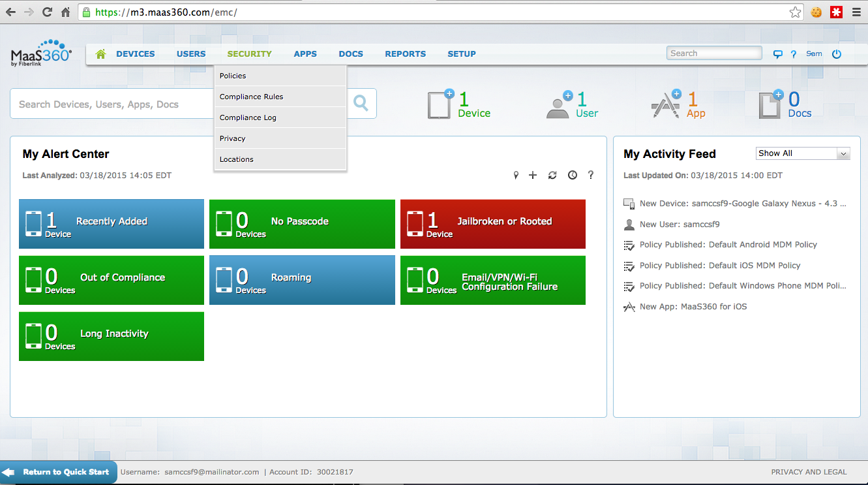Viewport: 868px width, 485px height.
Task: Open New Device samccsf9-Google Galaxy Nexus entry
Action: pos(743,204)
